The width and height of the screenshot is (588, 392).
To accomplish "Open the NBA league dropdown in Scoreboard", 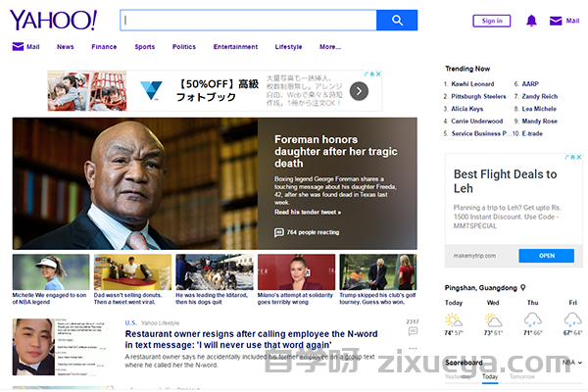I will 572,363.
